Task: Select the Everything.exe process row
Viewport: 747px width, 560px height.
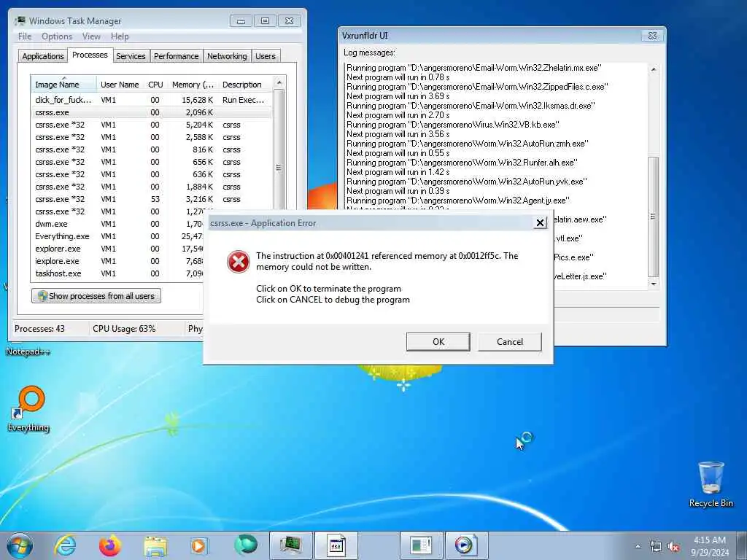Action: point(117,236)
